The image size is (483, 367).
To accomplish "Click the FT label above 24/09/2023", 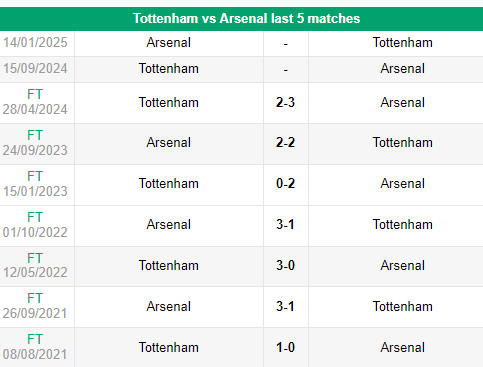I will click(x=35, y=135).
